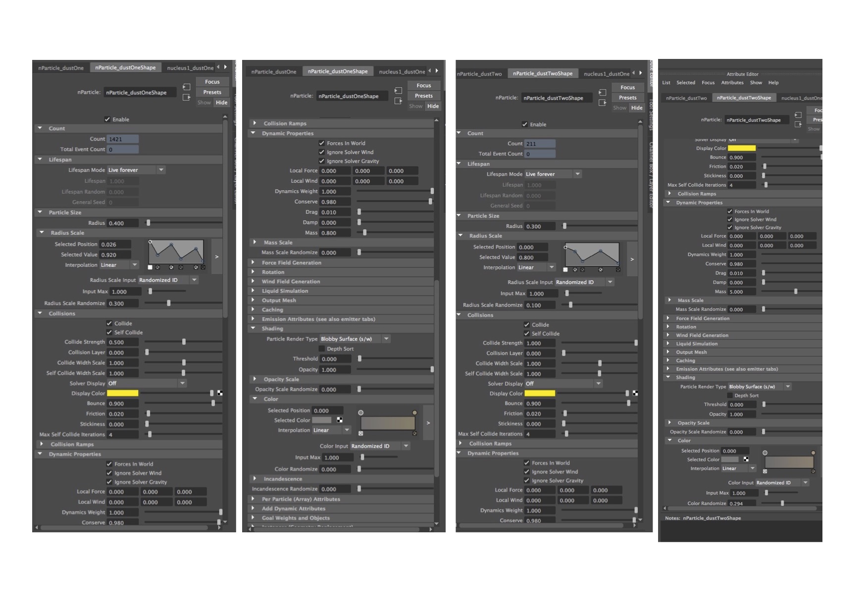Enable Depth Sort for nParticle_dustOneShape
The width and height of the screenshot is (868, 614).
322,349
